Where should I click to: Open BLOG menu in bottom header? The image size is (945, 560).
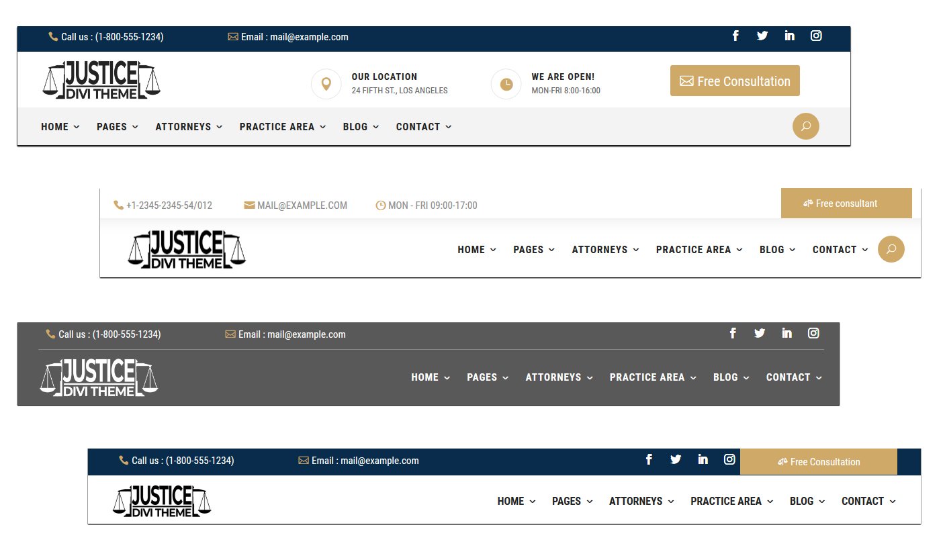pyautogui.click(x=807, y=501)
